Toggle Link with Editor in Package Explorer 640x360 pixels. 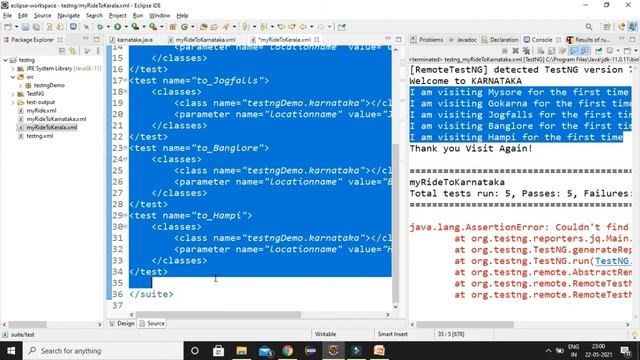pos(73,51)
